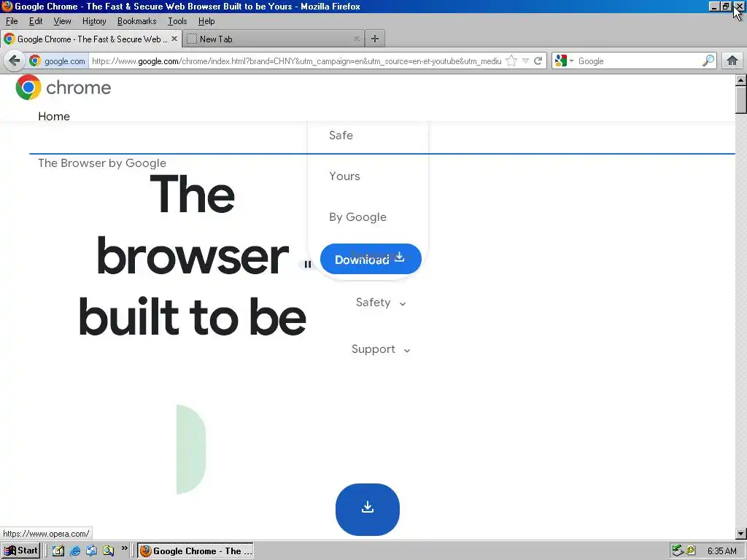Expand quick launch overflow chevron

point(124,548)
